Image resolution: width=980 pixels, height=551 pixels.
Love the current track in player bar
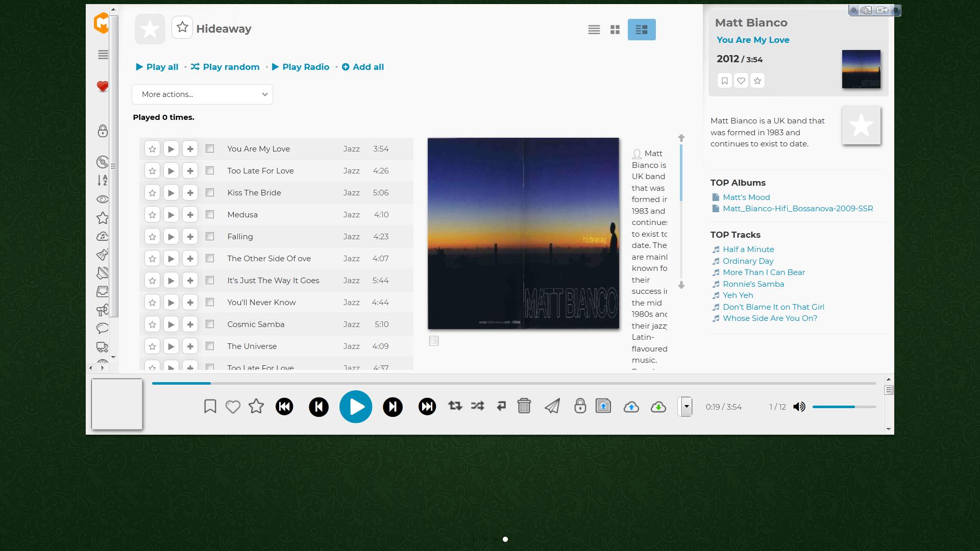[233, 407]
